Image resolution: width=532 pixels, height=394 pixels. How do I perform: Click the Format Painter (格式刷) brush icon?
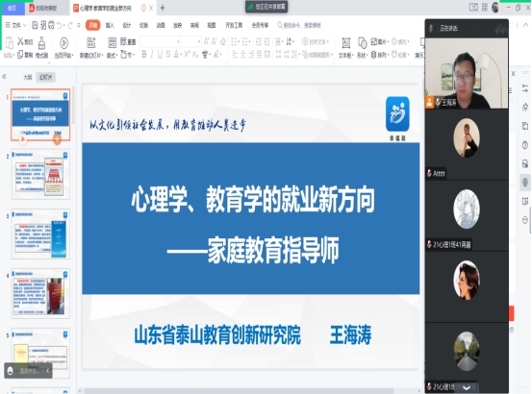41,43
